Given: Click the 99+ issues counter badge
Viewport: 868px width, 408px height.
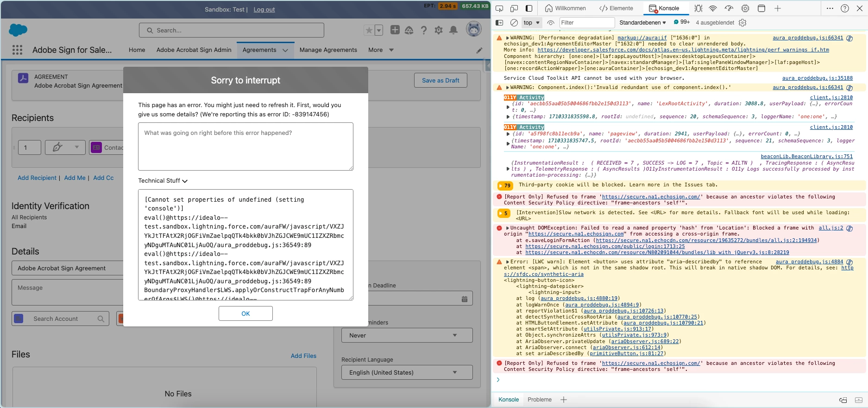Looking at the screenshot, I should tap(682, 22).
